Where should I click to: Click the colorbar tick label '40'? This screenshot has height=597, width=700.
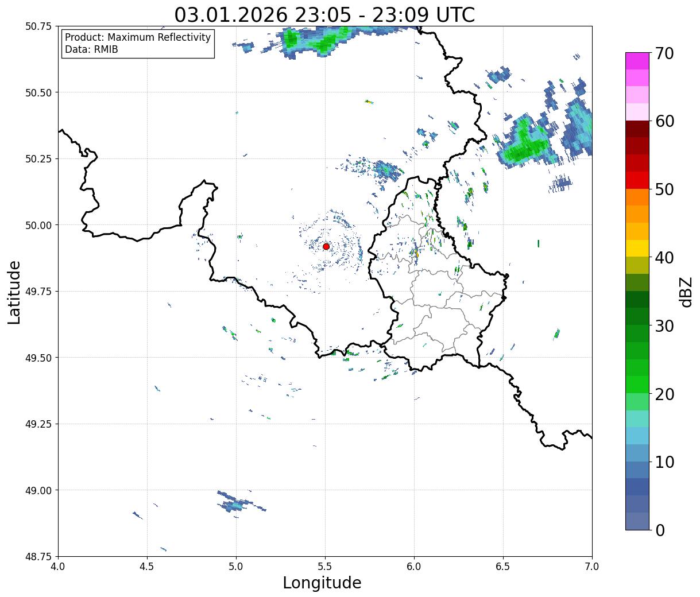664,257
